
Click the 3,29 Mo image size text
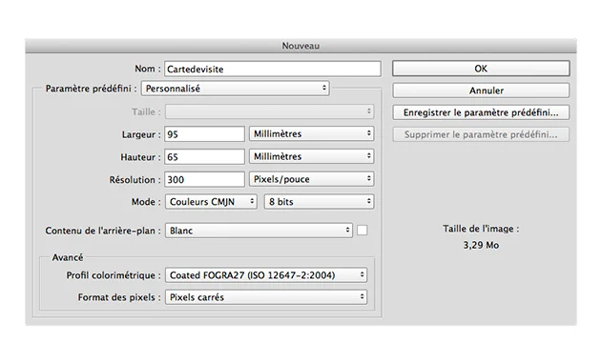pyautogui.click(x=481, y=245)
